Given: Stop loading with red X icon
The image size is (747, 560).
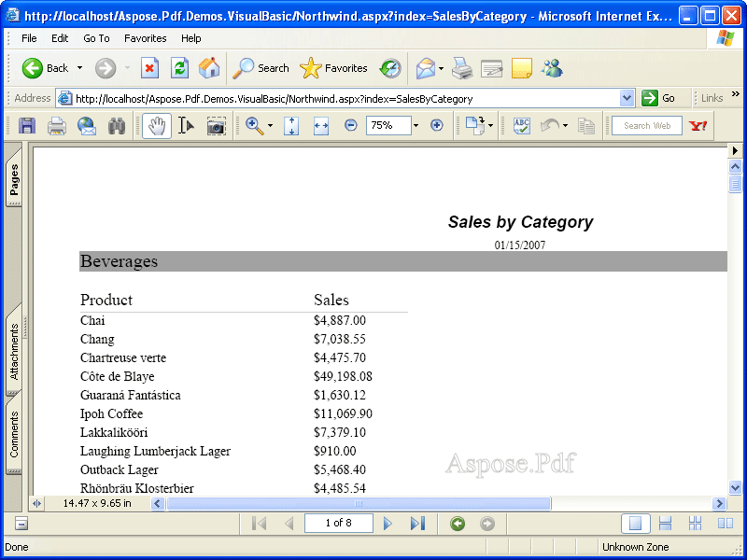Looking at the screenshot, I should pos(149,68).
